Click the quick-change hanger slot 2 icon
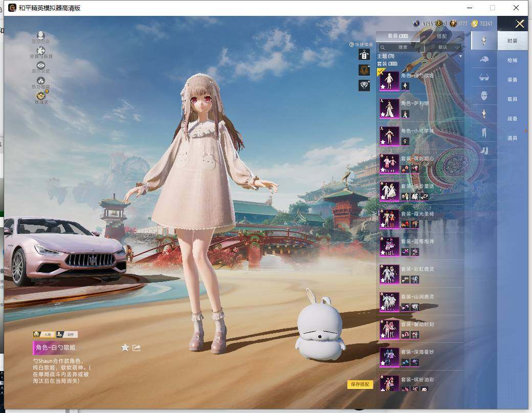 pyautogui.click(x=364, y=55)
